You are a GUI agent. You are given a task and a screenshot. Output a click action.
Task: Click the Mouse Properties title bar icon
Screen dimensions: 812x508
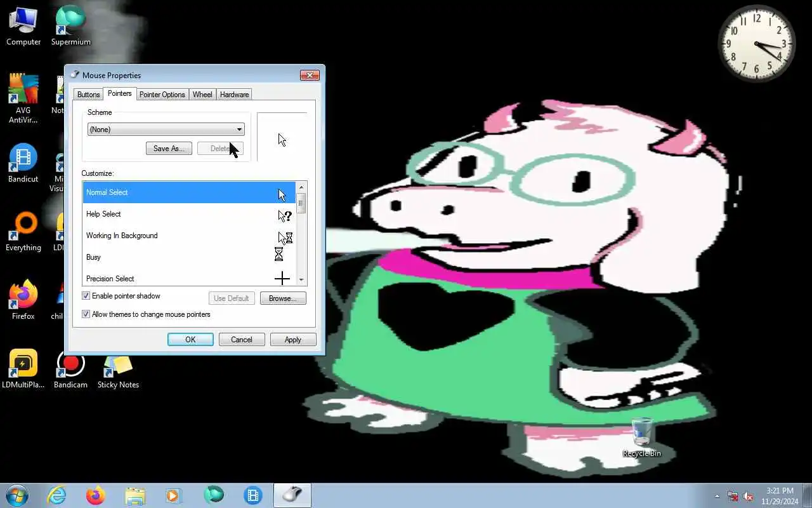click(x=75, y=75)
